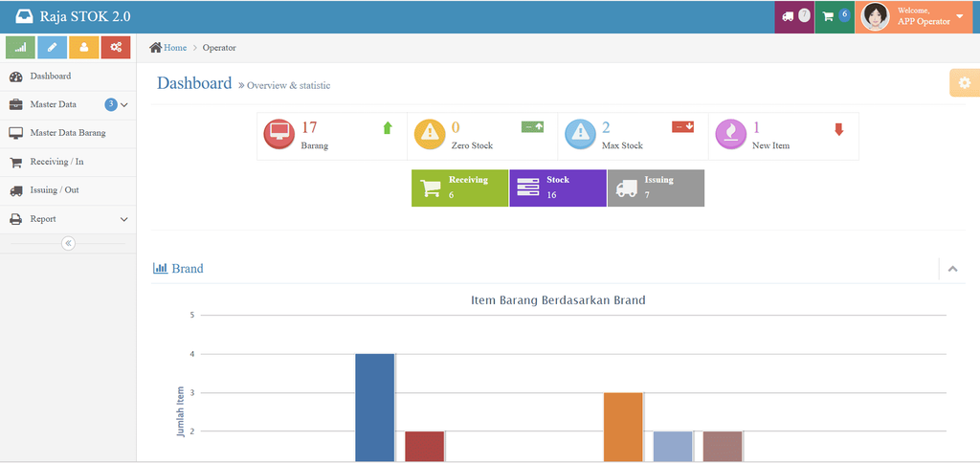This screenshot has width=980, height=463.
Task: Click the orange chart bar reaching 3
Action: point(623,427)
